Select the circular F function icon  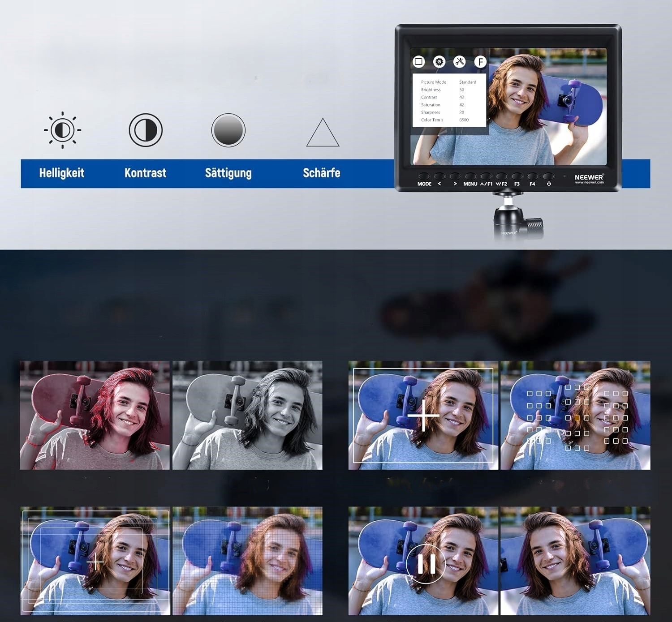[x=480, y=62]
